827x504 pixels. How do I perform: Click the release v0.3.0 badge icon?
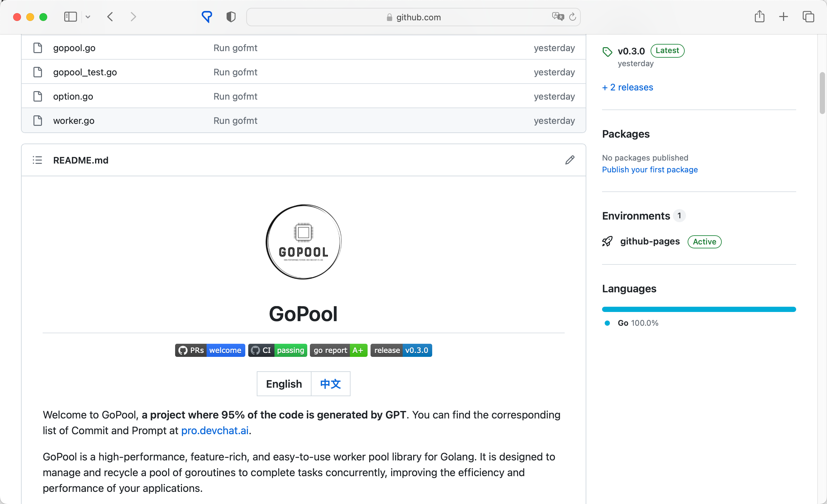400,350
